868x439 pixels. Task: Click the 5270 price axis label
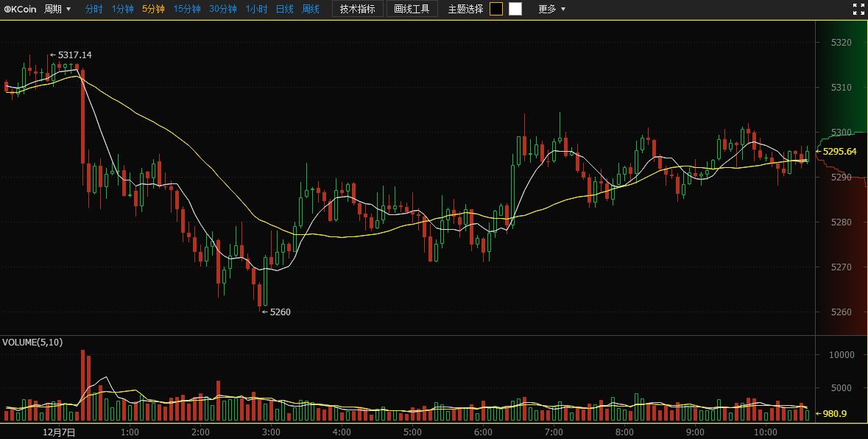(x=841, y=267)
